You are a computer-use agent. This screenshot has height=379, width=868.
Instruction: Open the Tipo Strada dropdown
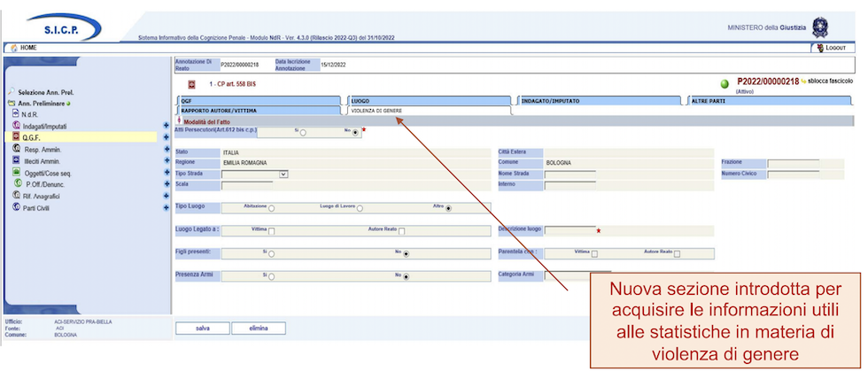pos(283,174)
